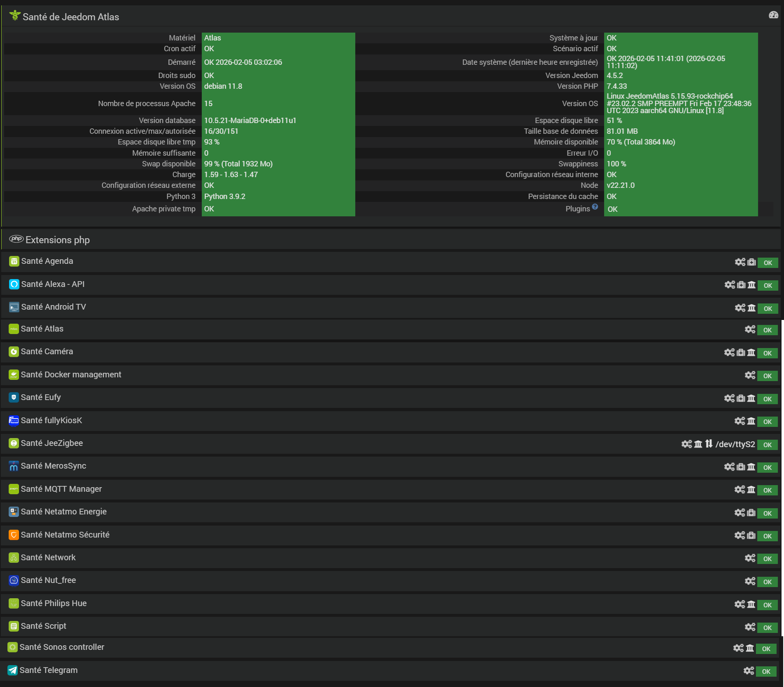Click the building icon in the Santé Android TV row
The height and width of the screenshot is (687, 784).
[751, 308]
